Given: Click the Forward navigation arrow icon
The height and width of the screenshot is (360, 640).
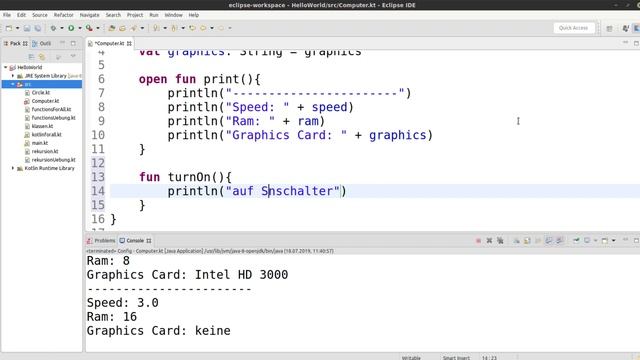Looking at the screenshot, I should (x=221, y=28).
